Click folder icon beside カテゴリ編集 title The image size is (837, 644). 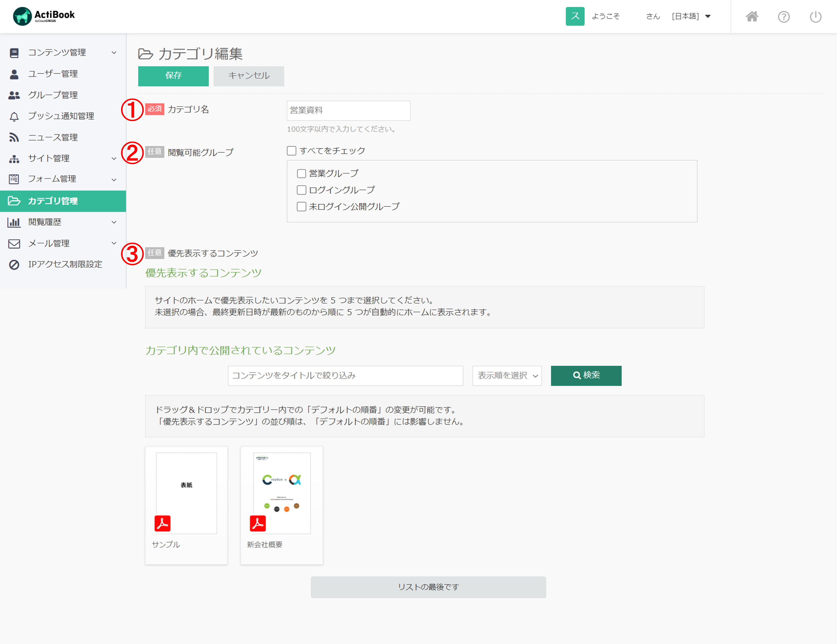coord(146,54)
